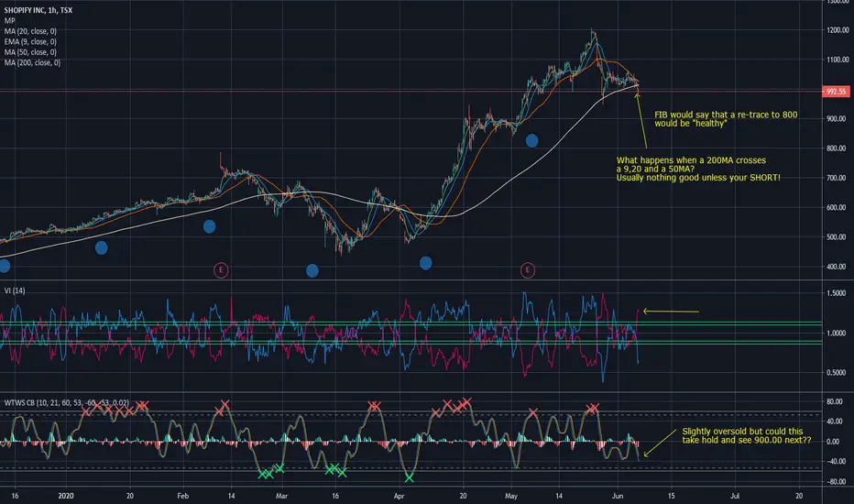Open the February earnings E marker
Viewport: 854px width, 504px height.
click(221, 269)
